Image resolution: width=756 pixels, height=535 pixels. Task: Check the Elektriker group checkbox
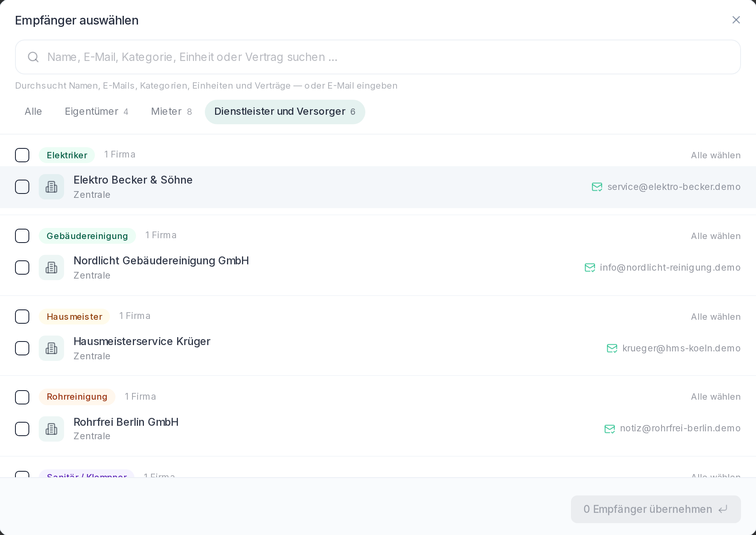(x=22, y=155)
